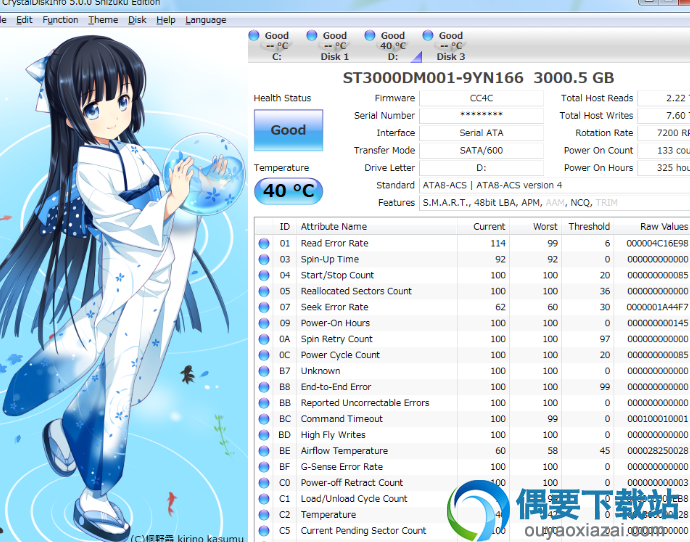Click status orb for Reported Uncorrectable Errors
The image size is (690, 542).
tap(264, 403)
